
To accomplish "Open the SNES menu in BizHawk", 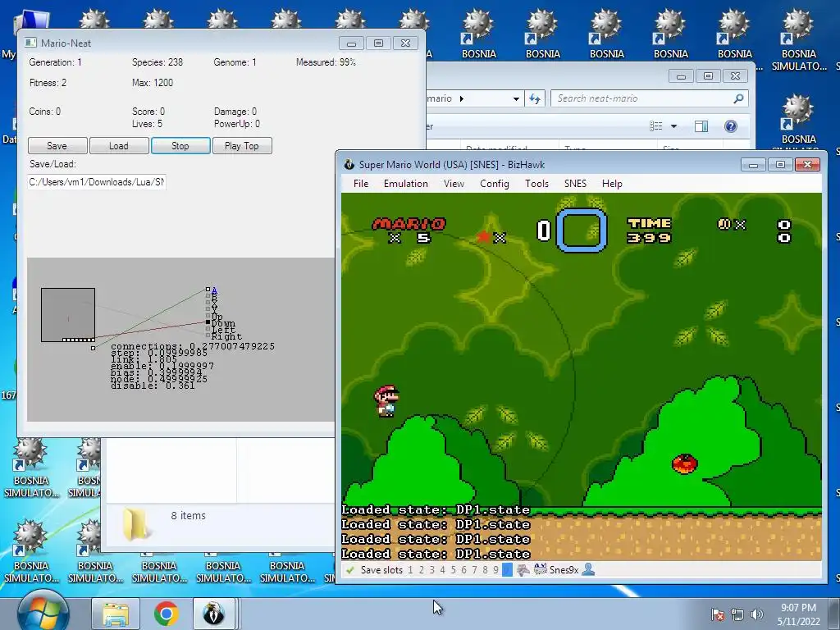I will point(575,184).
